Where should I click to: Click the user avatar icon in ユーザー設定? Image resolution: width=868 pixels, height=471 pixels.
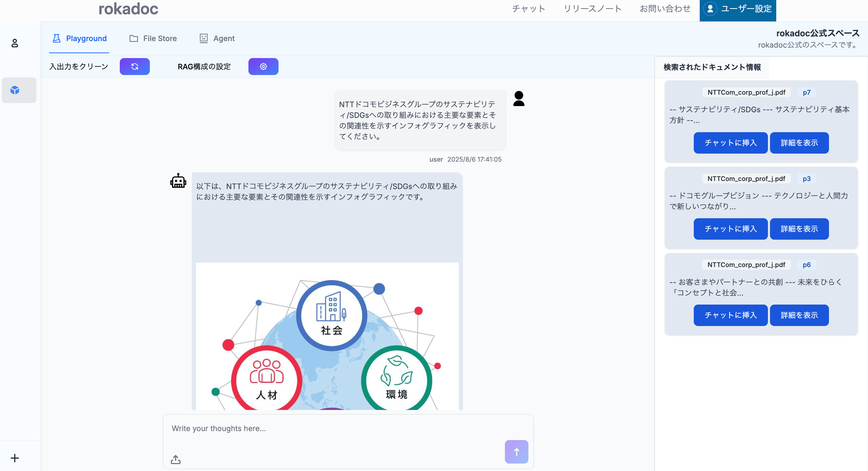[x=710, y=9]
